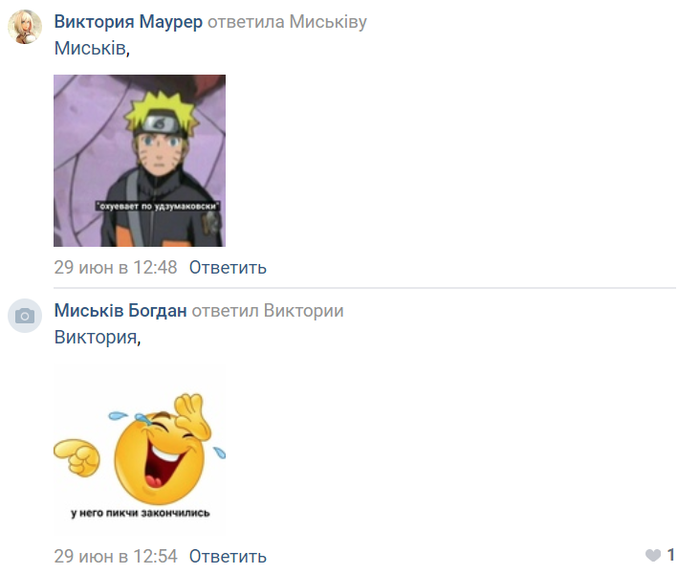The height and width of the screenshot is (574, 700).
Task: Click the "охуевает по удзумаковски" caption on the Naruto image
Action: [x=158, y=206]
